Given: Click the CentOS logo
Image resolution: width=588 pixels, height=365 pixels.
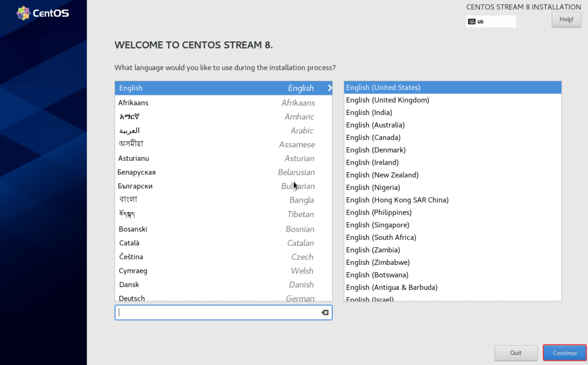Looking at the screenshot, I should point(43,13).
